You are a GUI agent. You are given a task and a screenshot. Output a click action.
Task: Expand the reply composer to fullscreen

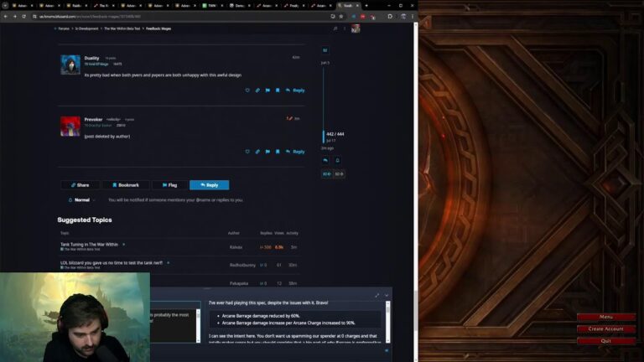(x=377, y=296)
